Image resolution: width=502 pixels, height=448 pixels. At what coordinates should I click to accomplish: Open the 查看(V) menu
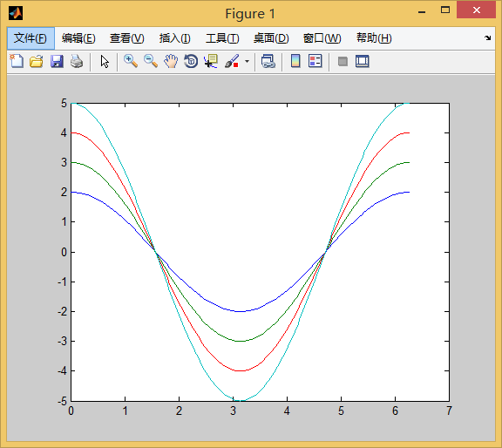click(x=126, y=38)
